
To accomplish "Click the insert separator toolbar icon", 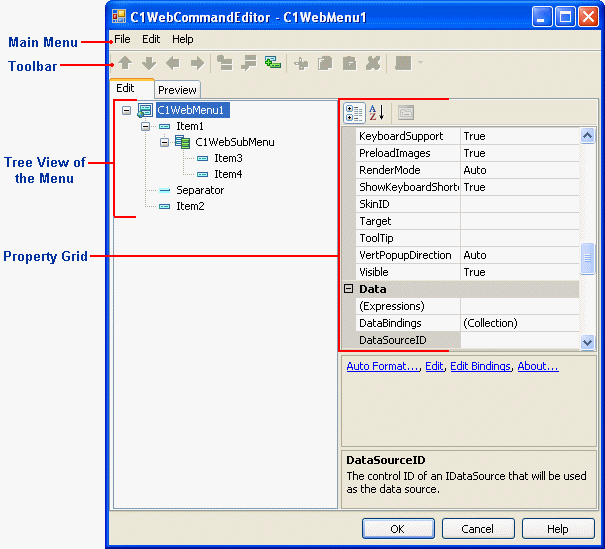I will coord(249,63).
